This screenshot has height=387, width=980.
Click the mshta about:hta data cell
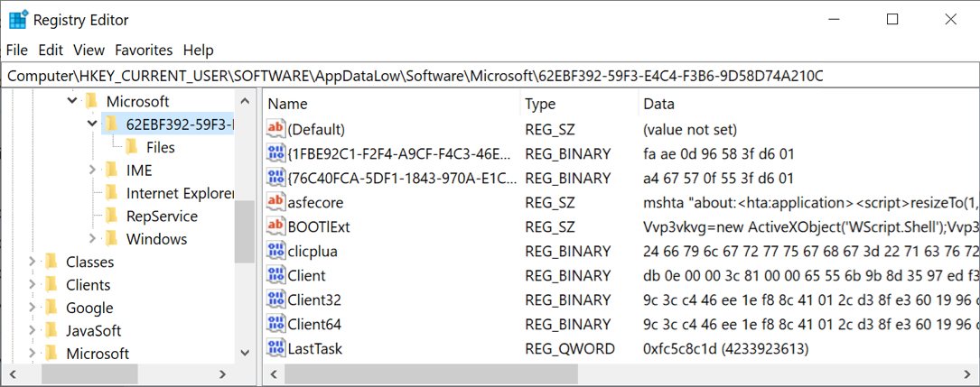click(x=810, y=202)
